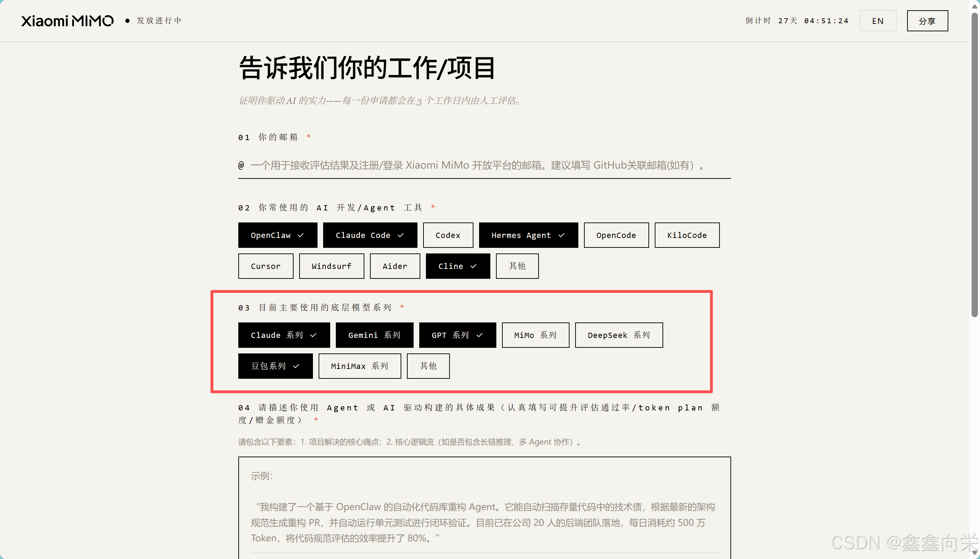
Task: Select the Cursor tool option
Action: [x=266, y=266]
